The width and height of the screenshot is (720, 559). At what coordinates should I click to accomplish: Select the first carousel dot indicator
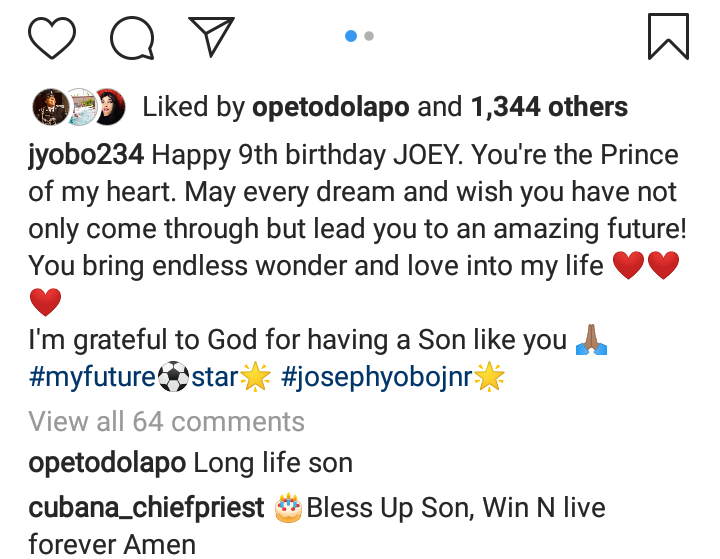click(x=351, y=36)
